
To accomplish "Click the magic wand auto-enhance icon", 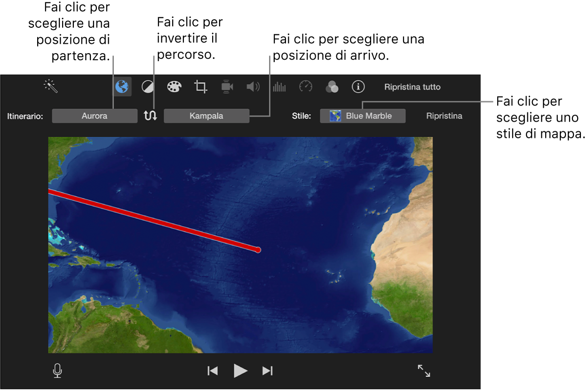I will click(x=50, y=86).
